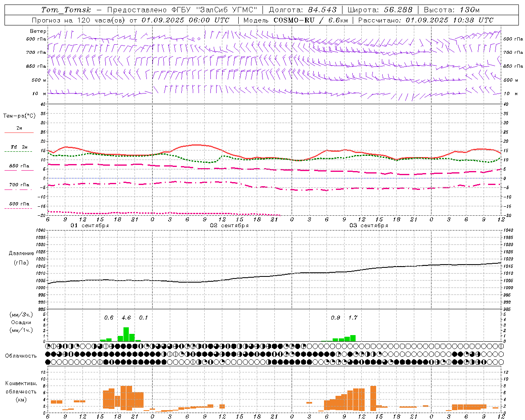Click the pink dashed line sample under 850 гПа legend

[18, 170]
